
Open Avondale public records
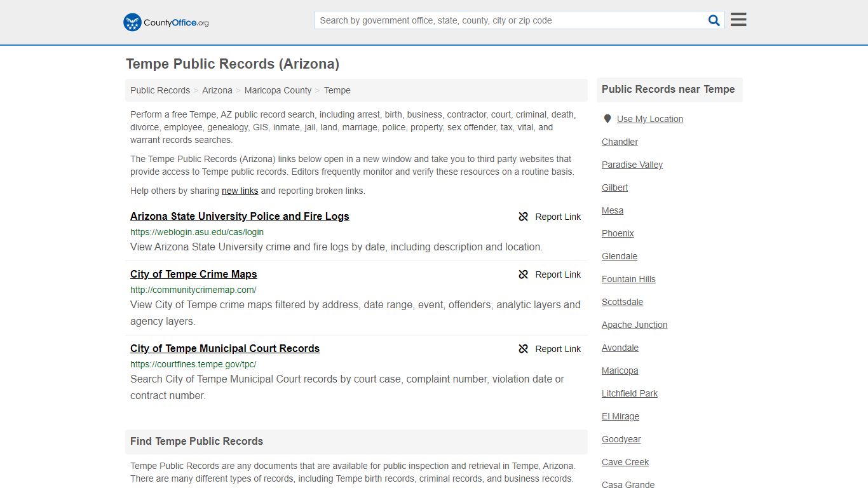click(x=620, y=348)
